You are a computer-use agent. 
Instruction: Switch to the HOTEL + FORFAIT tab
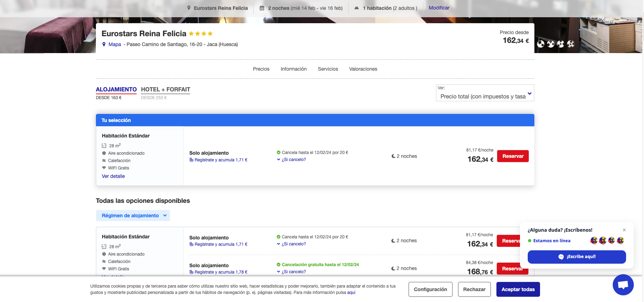pyautogui.click(x=165, y=90)
